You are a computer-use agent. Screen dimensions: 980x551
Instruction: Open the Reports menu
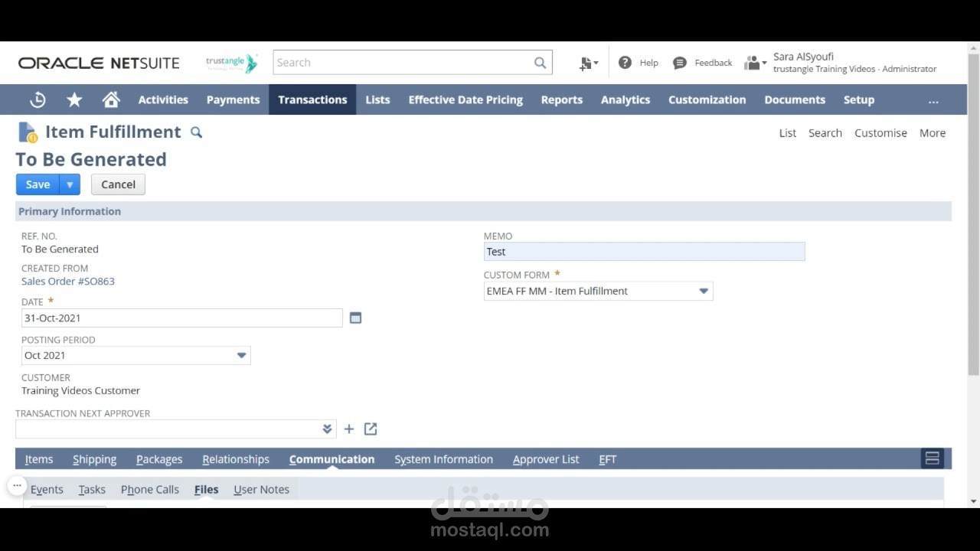click(x=562, y=99)
